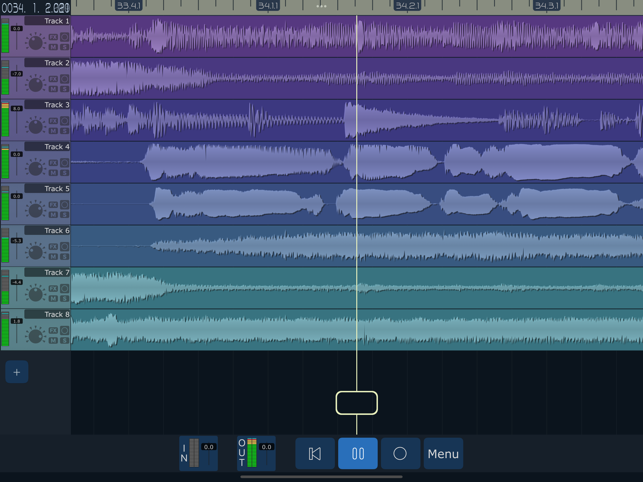643x482 pixels.
Task: Click Track 3 volume fader
Action: (16, 108)
